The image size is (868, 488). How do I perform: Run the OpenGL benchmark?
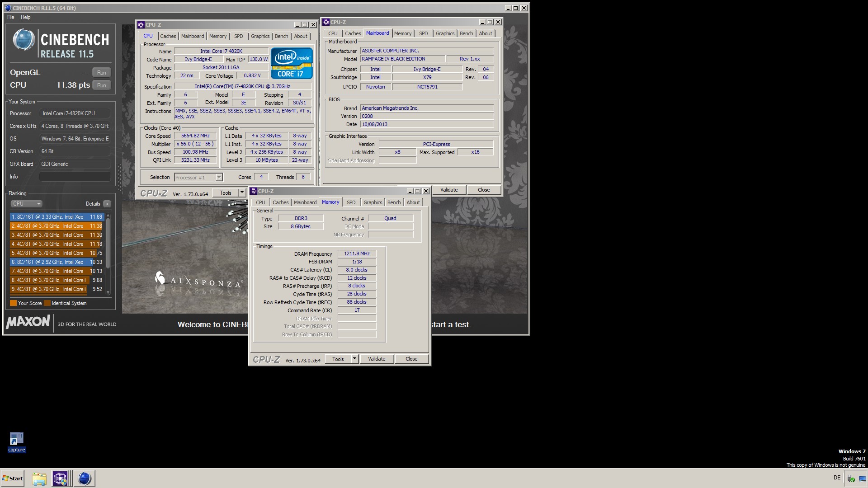pyautogui.click(x=102, y=73)
